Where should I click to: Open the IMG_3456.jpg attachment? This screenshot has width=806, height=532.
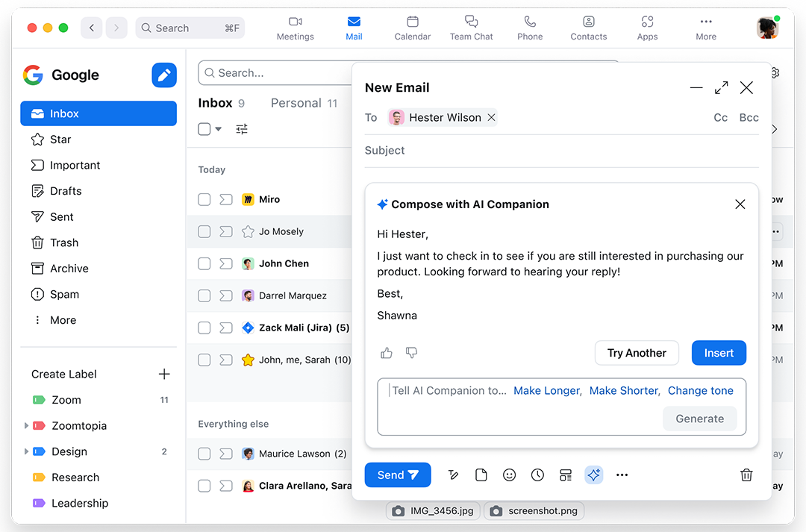pyautogui.click(x=433, y=510)
